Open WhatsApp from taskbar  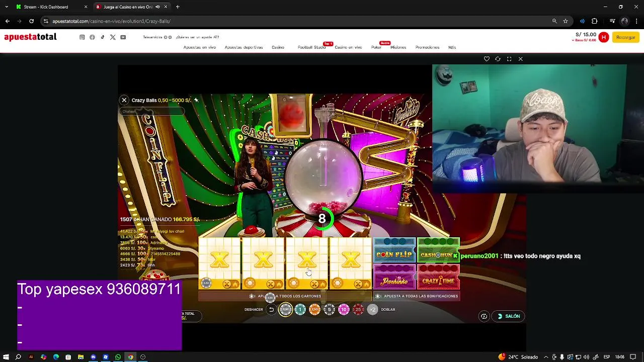click(118, 357)
